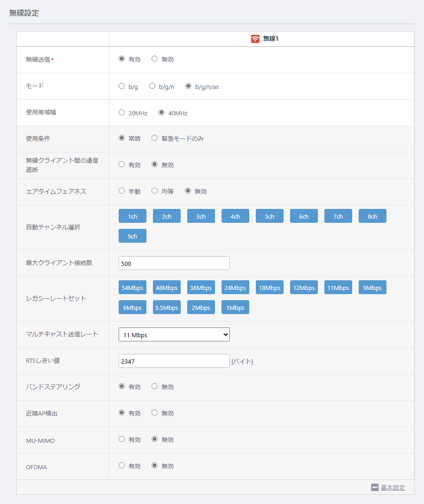This screenshot has width=424, height=504.
Task: Toggle the 5ch channel button
Action: (x=269, y=216)
